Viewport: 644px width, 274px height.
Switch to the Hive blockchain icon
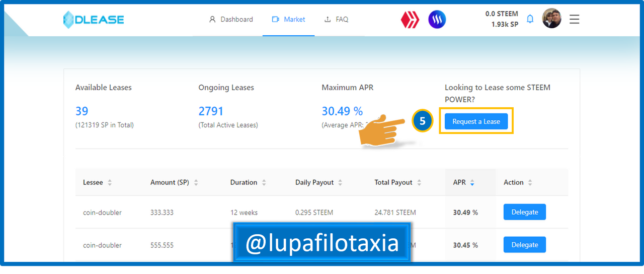coord(410,20)
